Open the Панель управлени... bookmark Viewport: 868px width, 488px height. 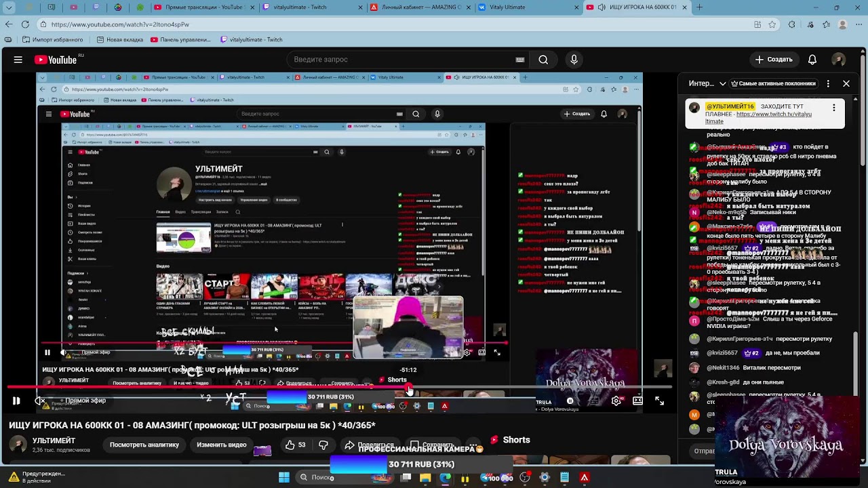coord(180,39)
